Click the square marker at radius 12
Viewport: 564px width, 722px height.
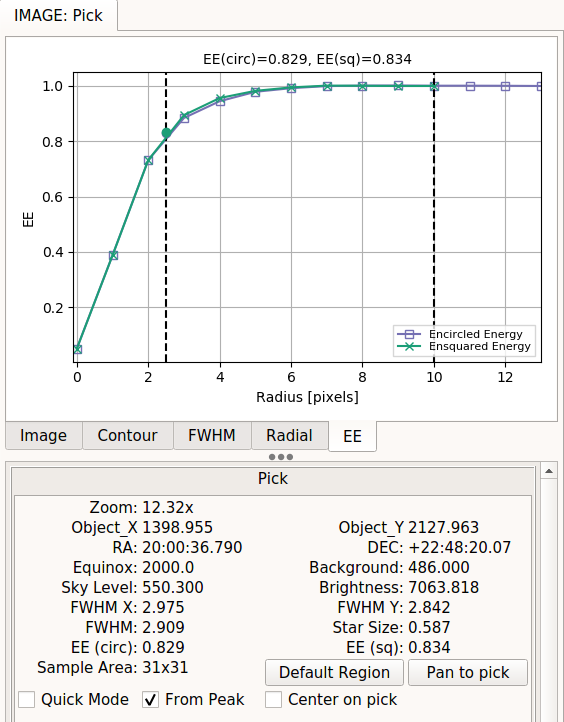point(505,86)
